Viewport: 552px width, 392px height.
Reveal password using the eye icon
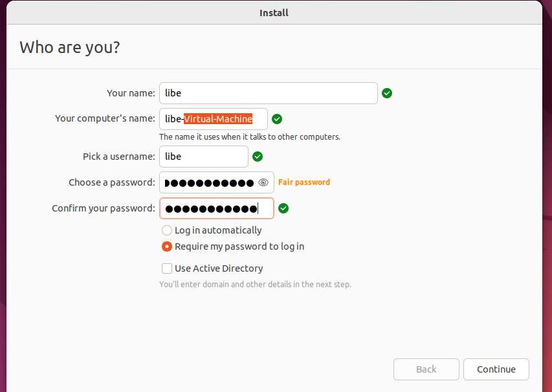pyautogui.click(x=263, y=182)
